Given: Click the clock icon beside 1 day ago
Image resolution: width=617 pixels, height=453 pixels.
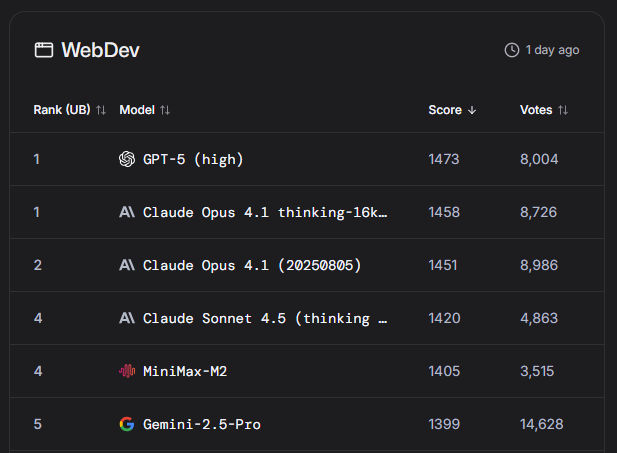Looking at the screenshot, I should coord(512,50).
